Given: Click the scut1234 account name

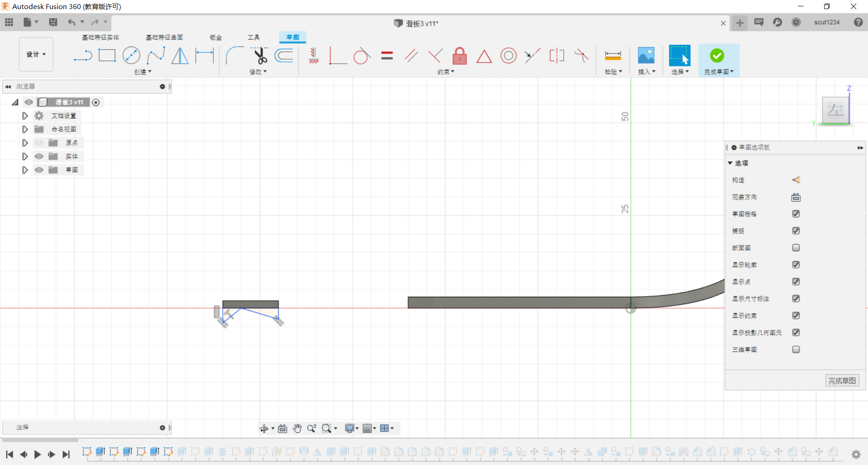Looking at the screenshot, I should click(827, 22).
